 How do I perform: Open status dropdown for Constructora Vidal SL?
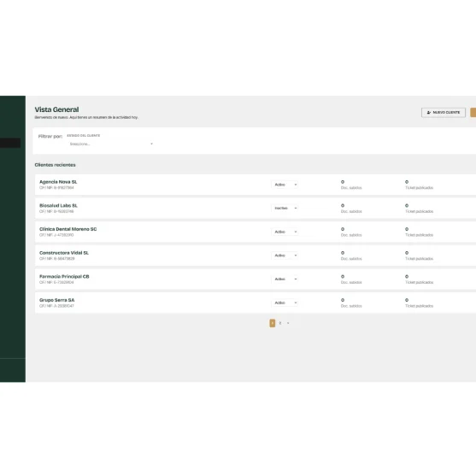(x=285, y=256)
